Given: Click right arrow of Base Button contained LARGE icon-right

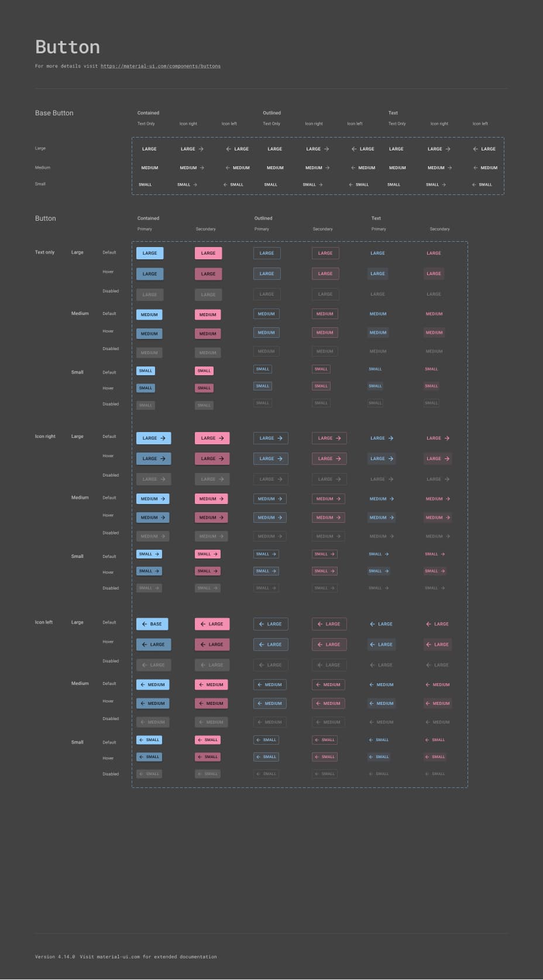Looking at the screenshot, I should tap(201, 149).
